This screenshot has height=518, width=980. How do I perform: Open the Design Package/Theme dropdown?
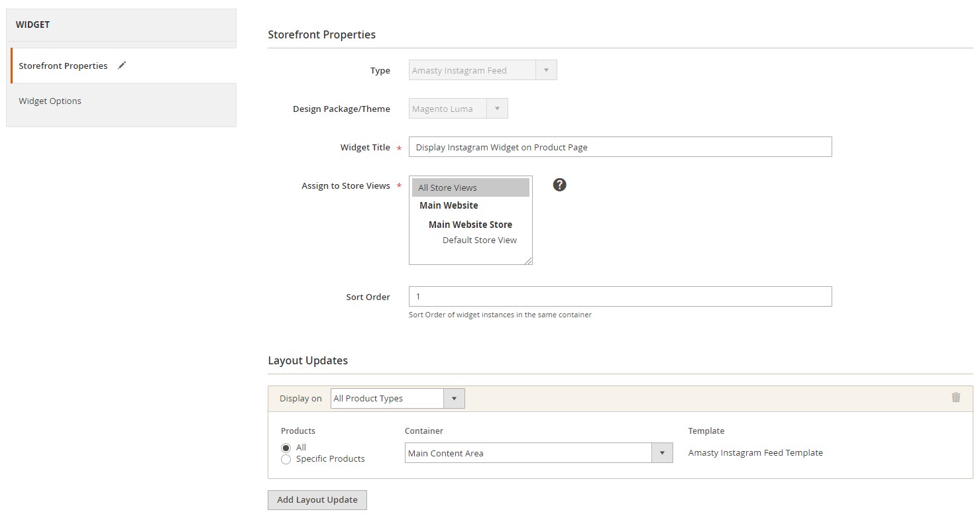tap(459, 109)
